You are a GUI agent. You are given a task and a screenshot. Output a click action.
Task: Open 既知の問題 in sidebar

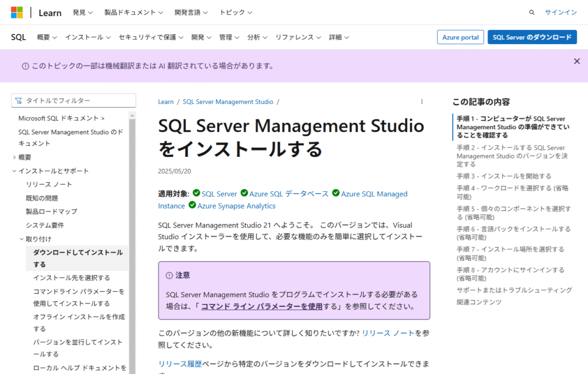click(41, 198)
